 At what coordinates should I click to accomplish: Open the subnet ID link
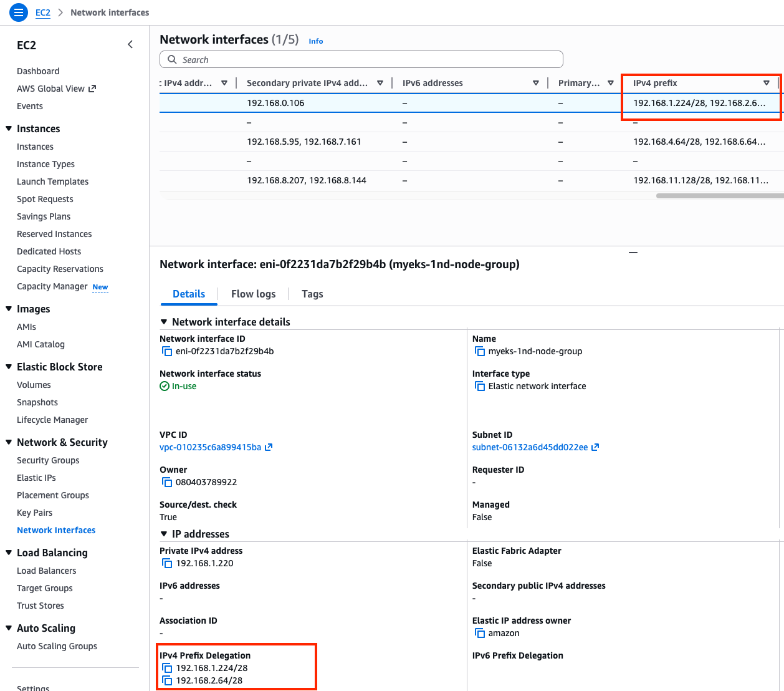pyautogui.click(x=530, y=447)
